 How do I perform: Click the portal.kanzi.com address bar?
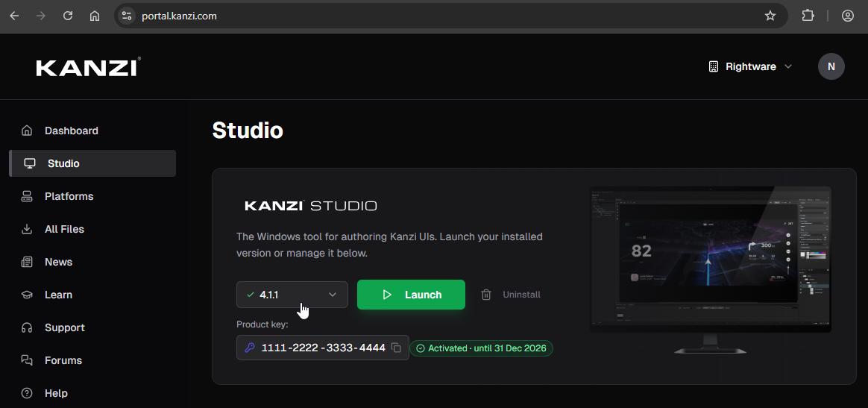[x=450, y=16]
